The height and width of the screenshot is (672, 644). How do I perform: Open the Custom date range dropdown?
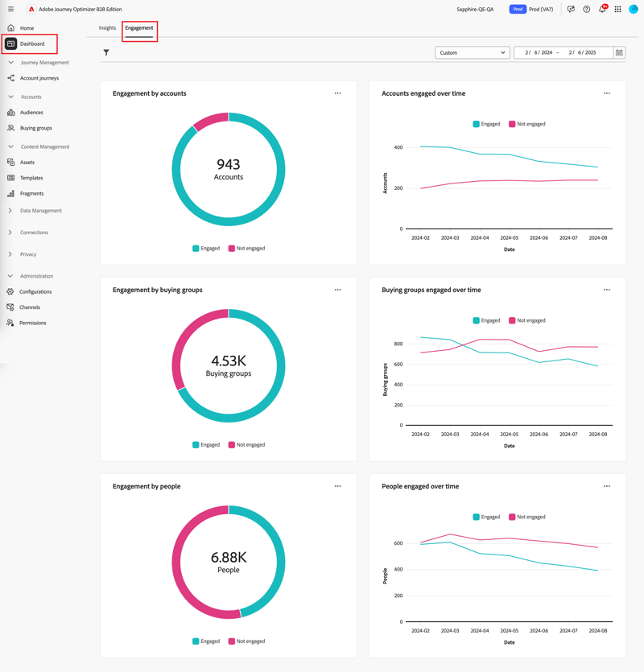[x=472, y=53]
